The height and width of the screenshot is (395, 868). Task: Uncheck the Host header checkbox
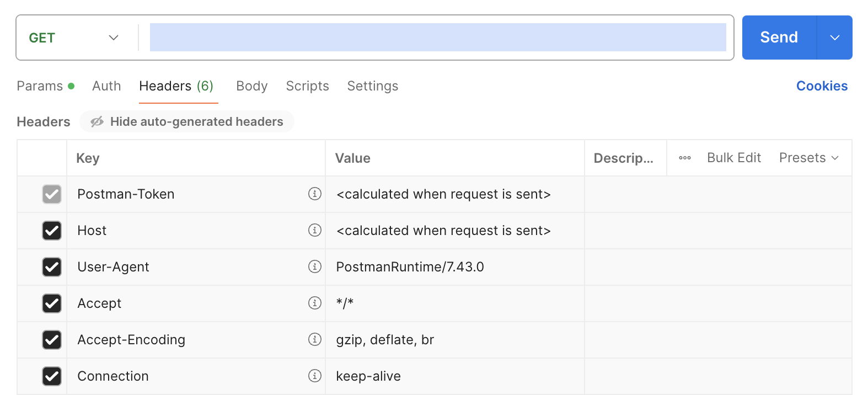52,231
